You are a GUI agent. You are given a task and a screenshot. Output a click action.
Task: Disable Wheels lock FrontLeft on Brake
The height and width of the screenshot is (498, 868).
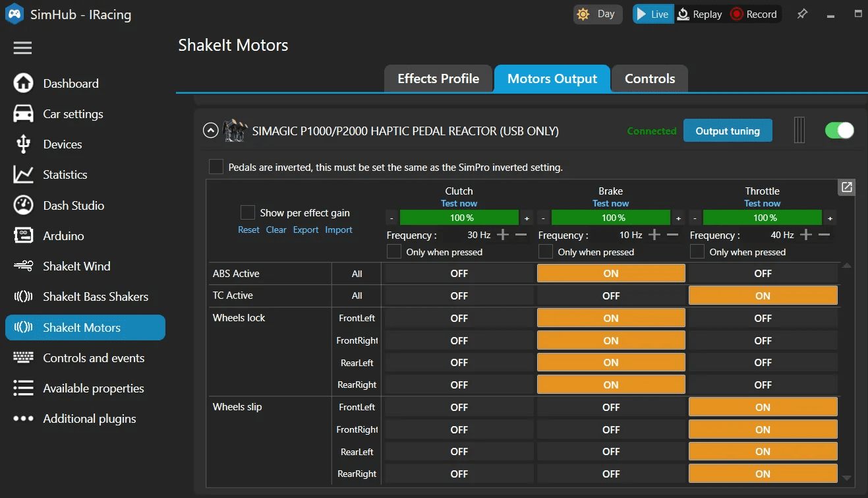pos(611,318)
